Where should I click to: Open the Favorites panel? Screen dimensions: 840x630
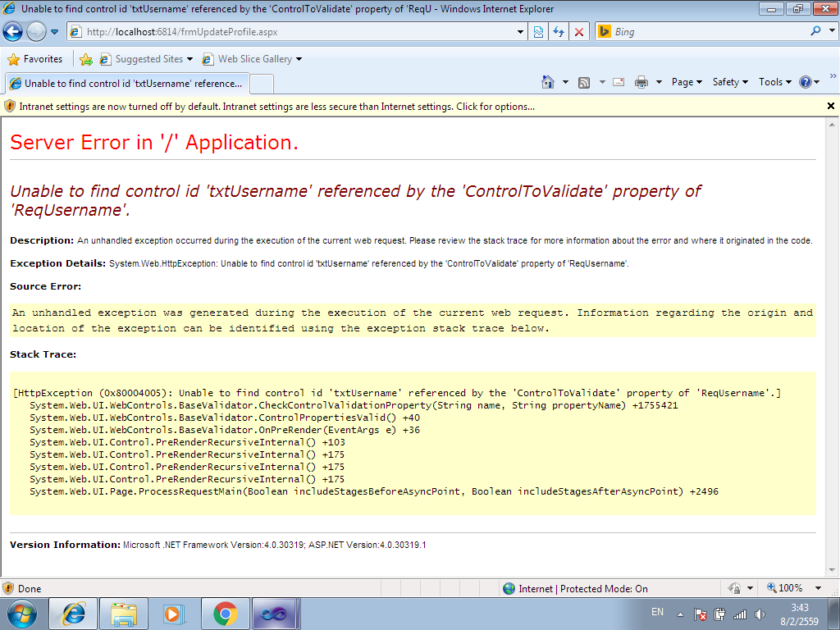tap(34, 59)
